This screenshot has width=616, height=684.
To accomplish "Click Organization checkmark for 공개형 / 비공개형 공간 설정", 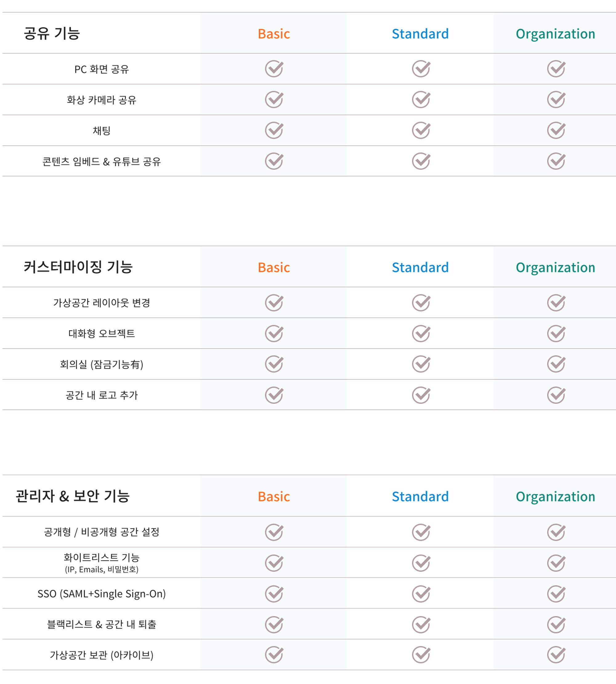I will coord(556,532).
